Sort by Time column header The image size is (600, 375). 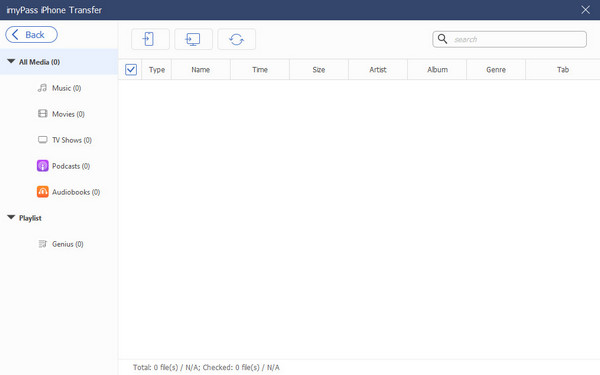click(260, 70)
